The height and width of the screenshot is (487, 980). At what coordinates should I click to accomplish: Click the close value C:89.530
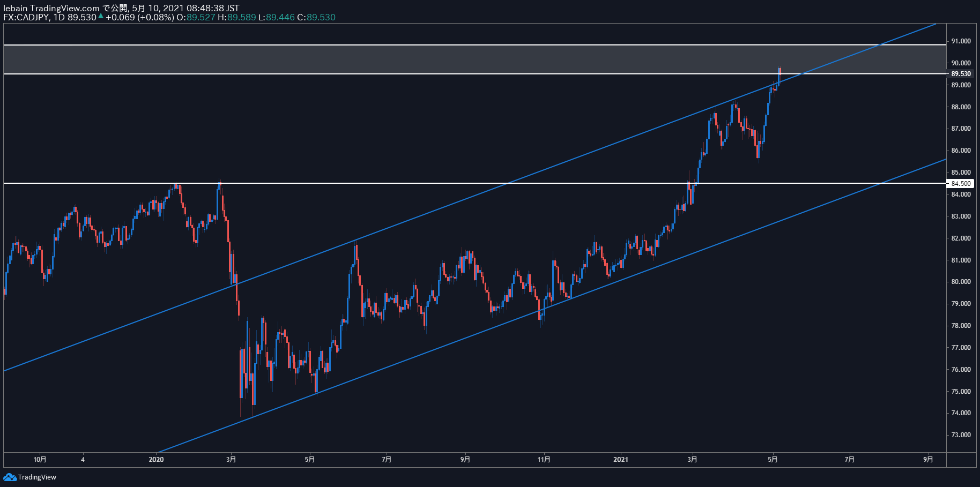coord(316,17)
